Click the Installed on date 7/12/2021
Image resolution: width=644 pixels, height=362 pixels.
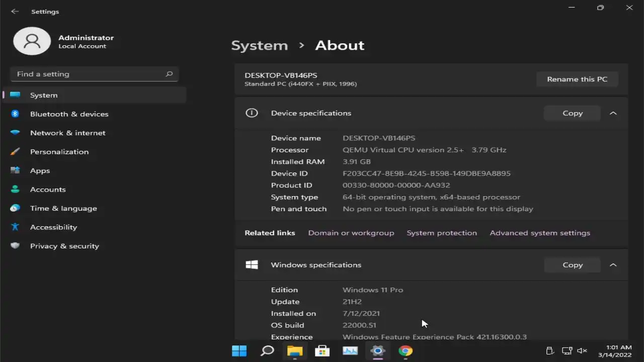click(361, 313)
